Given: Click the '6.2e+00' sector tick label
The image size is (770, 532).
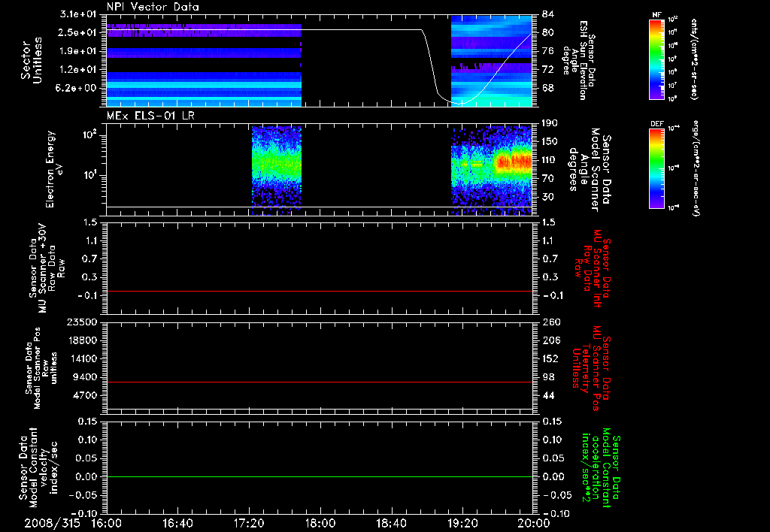Looking at the screenshot, I should coord(77,89).
